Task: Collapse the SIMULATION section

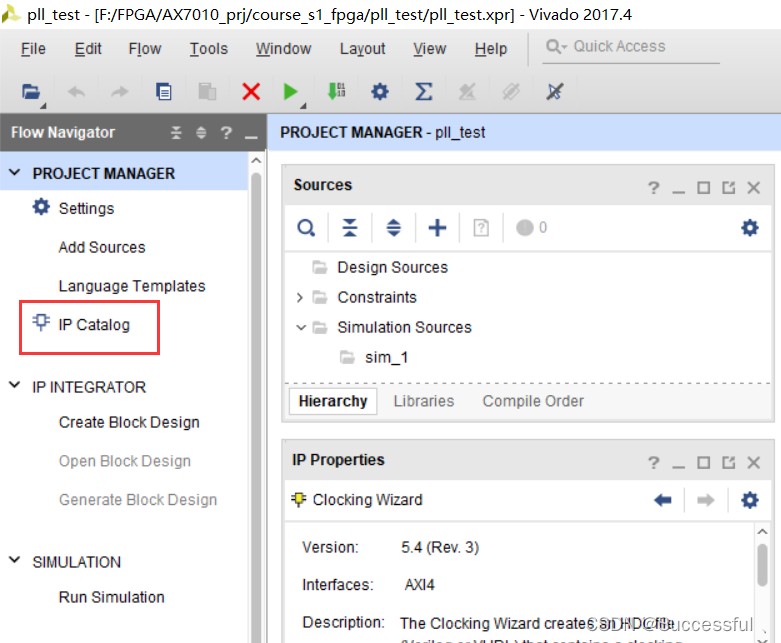Action: [x=14, y=560]
